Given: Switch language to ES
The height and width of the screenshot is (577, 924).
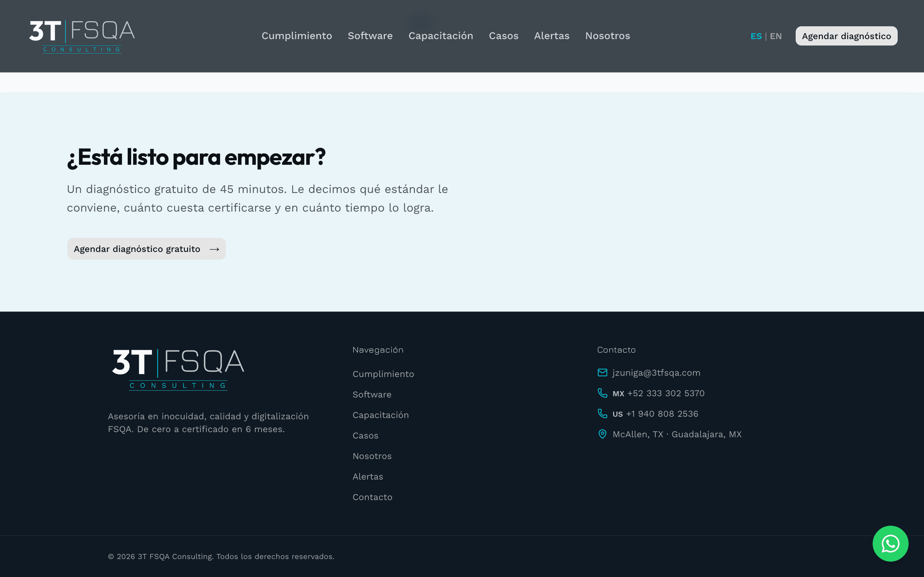Looking at the screenshot, I should pos(756,36).
